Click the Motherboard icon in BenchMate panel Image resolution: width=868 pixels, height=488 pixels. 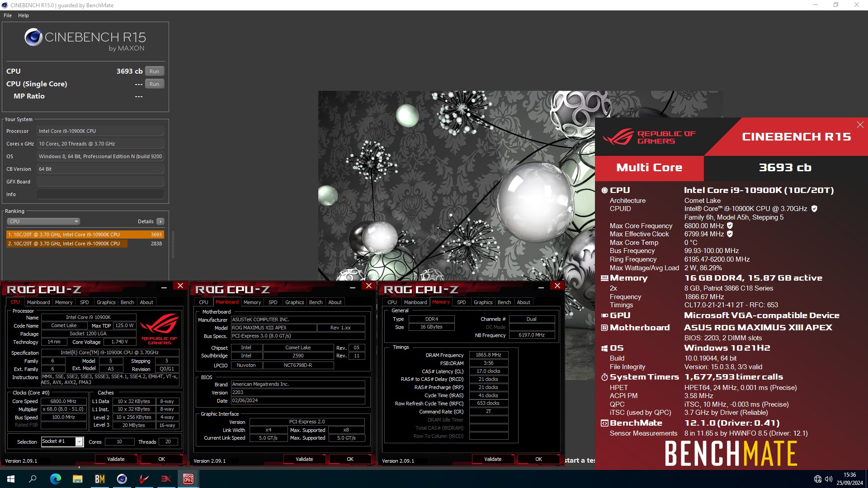pyautogui.click(x=604, y=328)
